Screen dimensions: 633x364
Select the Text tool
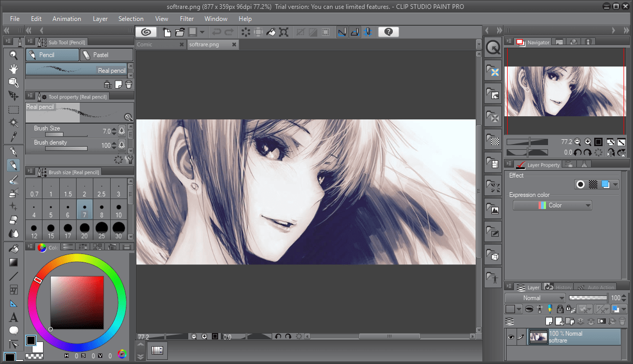[14, 317]
